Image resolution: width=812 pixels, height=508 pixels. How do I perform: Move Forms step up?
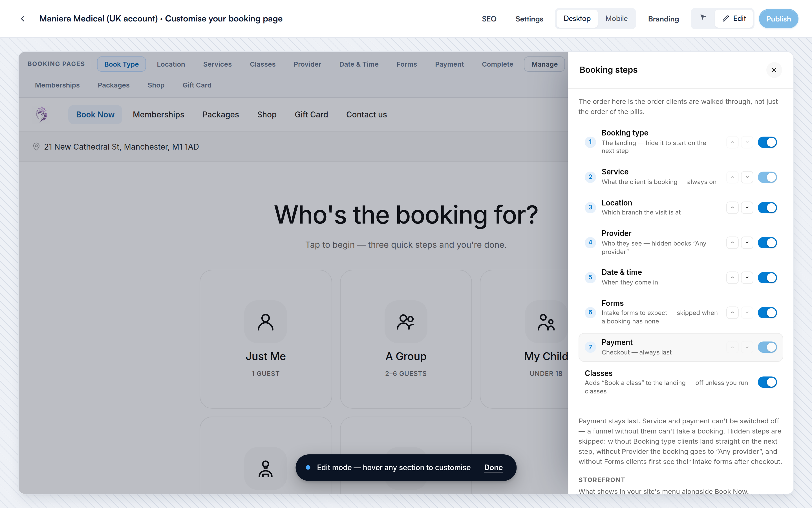point(732,312)
